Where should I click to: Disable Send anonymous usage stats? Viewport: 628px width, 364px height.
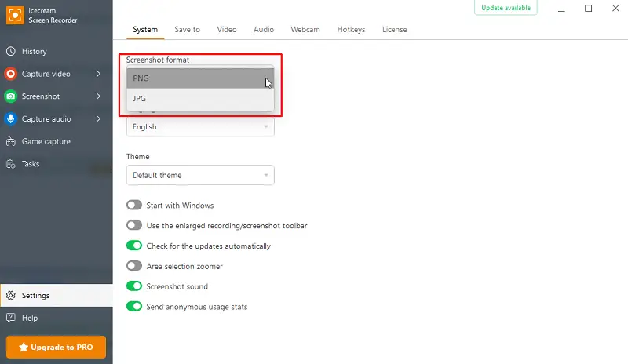pos(134,306)
